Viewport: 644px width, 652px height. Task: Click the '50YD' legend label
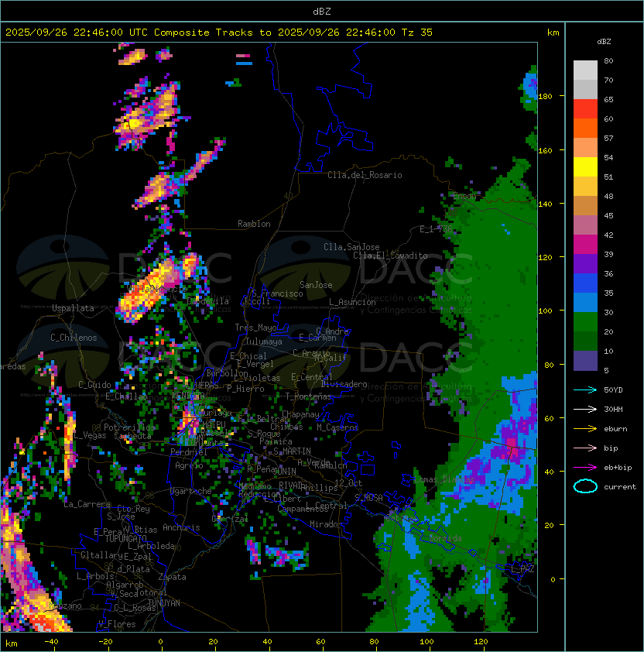click(613, 390)
